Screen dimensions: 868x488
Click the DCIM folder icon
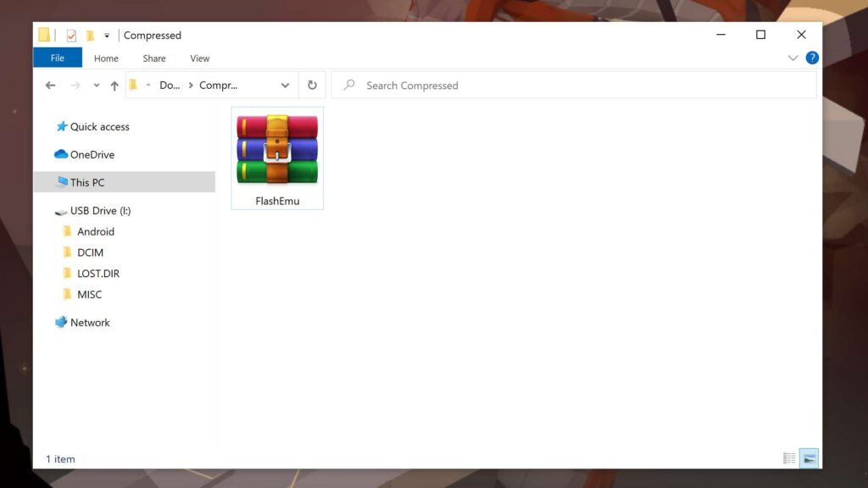(x=68, y=252)
